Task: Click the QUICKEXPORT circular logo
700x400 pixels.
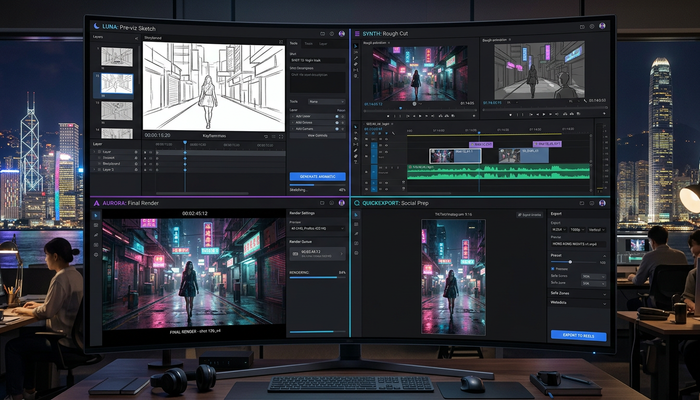Action: (357, 203)
